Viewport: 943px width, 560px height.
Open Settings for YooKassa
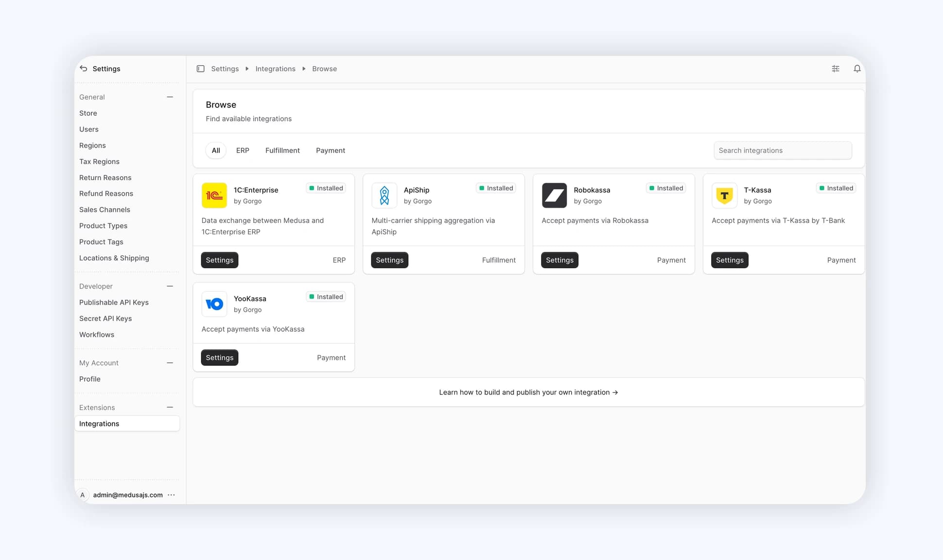(220, 357)
